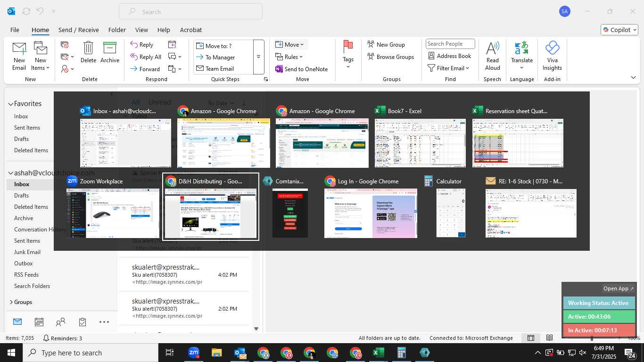This screenshot has height=362, width=644.
Task: Click the Read Aloud button
Action: (492, 56)
